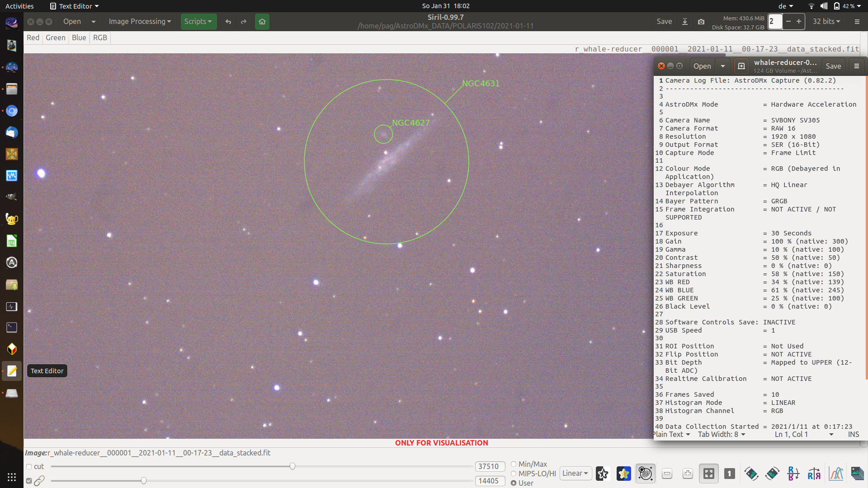Expand the Text Editor Open recent arrow
Viewport: 868px width, 488px height.
coord(723,66)
